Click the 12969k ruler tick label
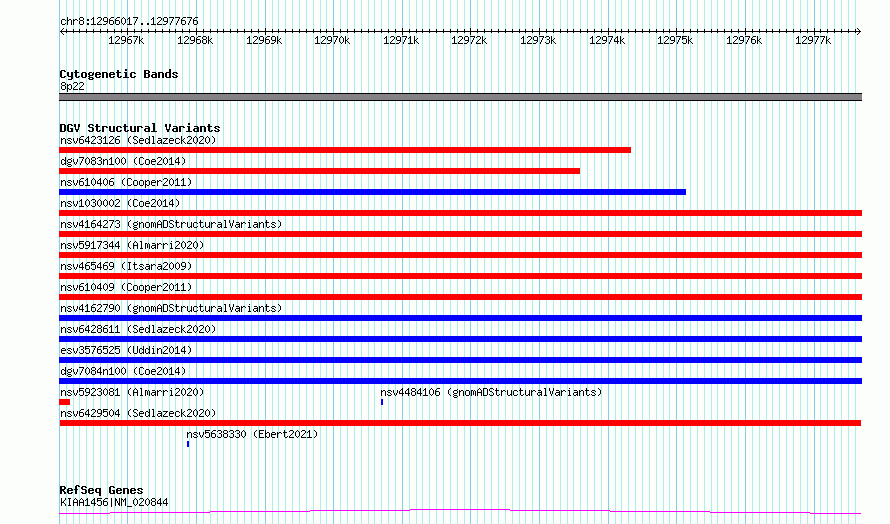 tap(263, 40)
